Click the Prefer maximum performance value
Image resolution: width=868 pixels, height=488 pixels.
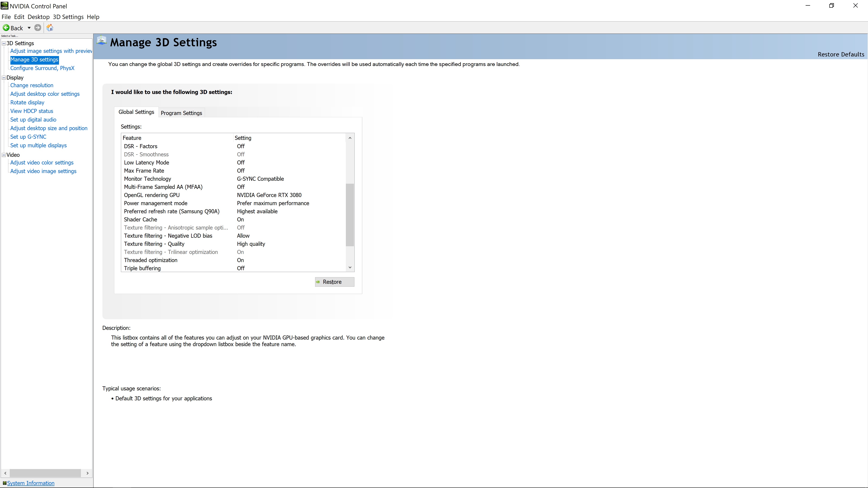tap(273, 203)
